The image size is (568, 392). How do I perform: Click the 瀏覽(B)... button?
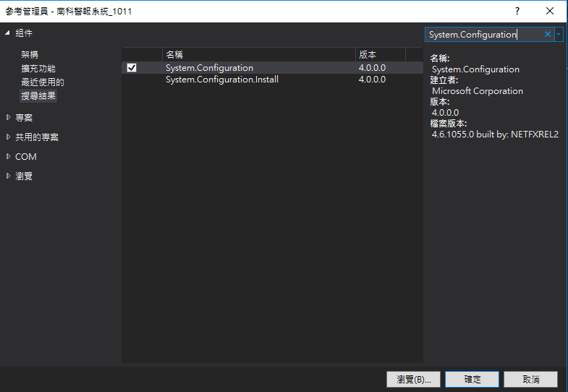pyautogui.click(x=413, y=379)
